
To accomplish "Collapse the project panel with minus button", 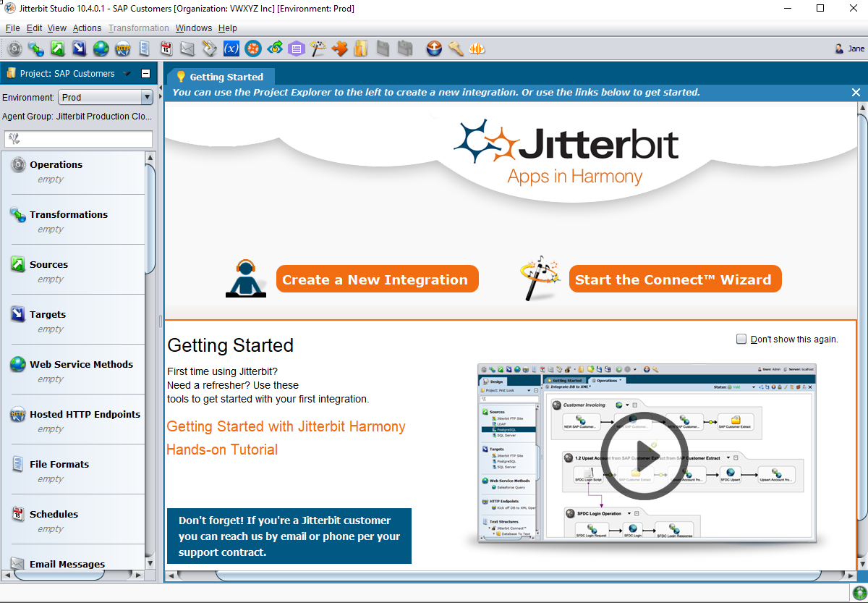I will 145,73.
